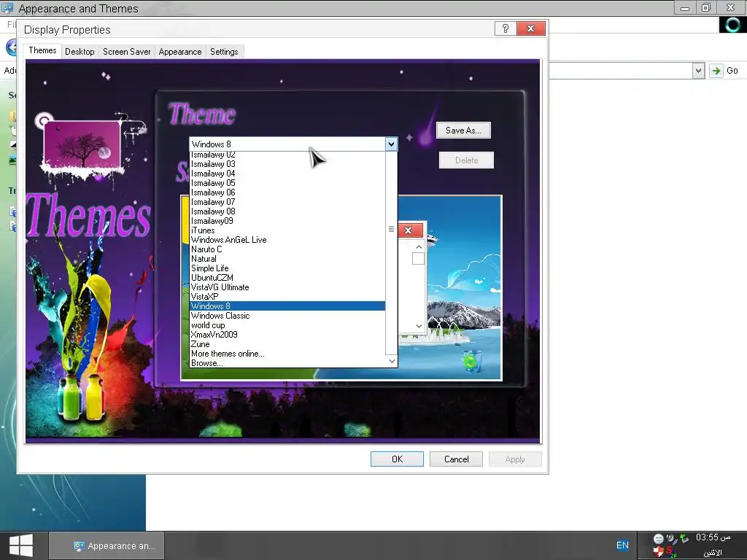This screenshot has height=560, width=747.
Task: Click the scroll down arrow in sample window
Action: pos(419,326)
